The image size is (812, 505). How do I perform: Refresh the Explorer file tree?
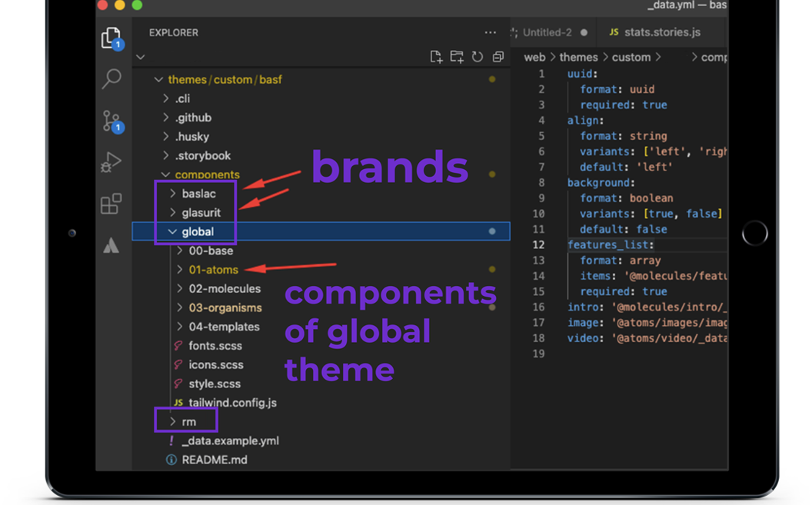click(x=478, y=57)
